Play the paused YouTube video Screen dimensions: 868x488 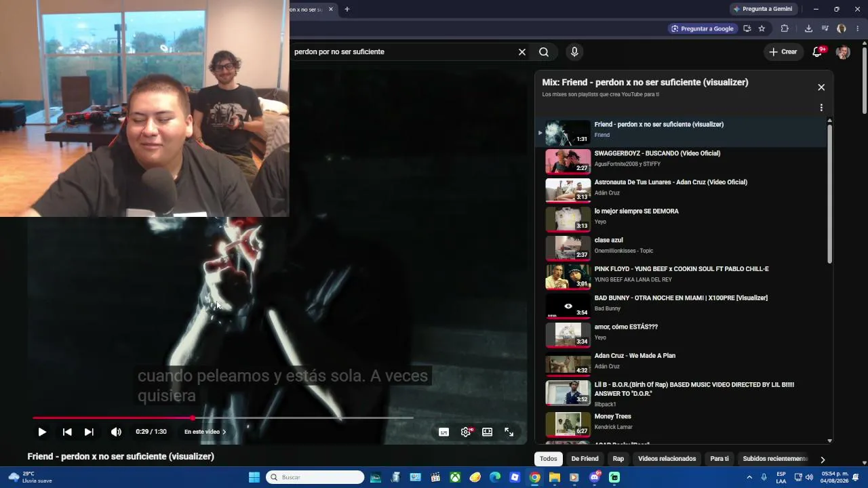tap(42, 432)
